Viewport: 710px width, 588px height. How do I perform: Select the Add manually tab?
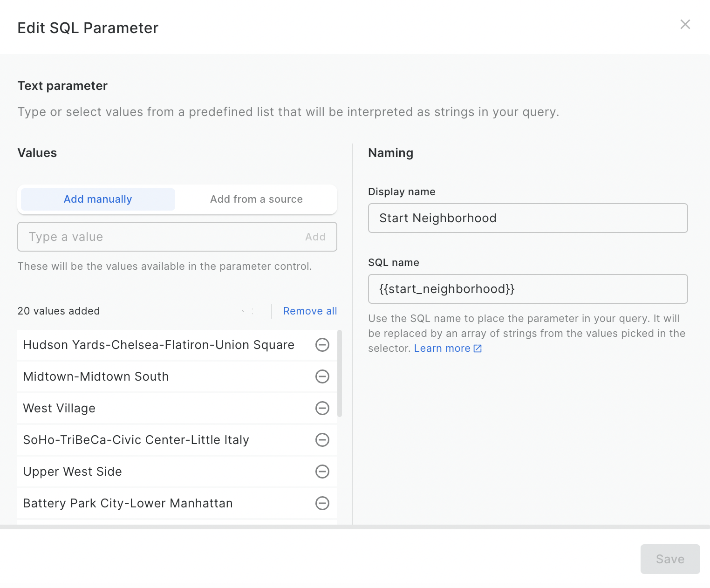[97, 199]
